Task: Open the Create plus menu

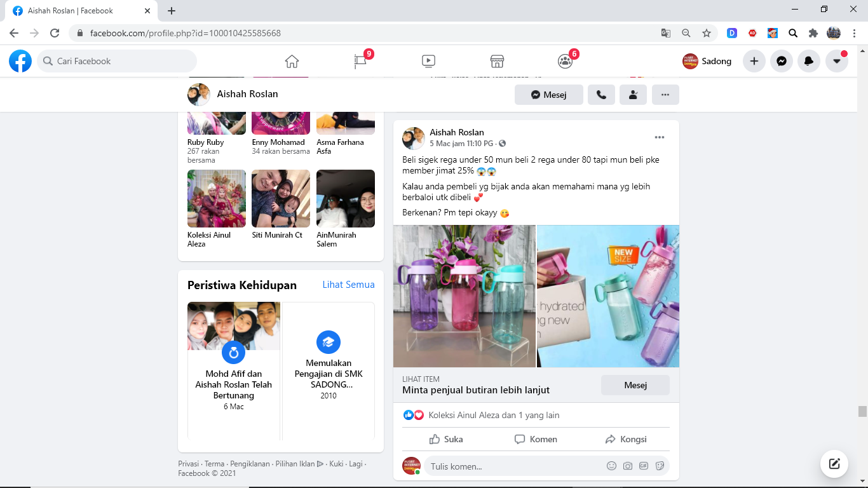Action: pos(754,61)
